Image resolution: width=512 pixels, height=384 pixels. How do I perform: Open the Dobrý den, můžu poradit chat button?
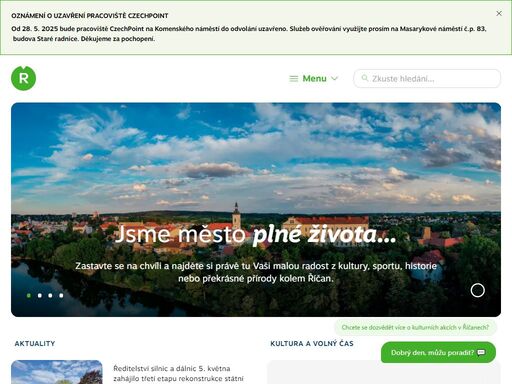click(x=438, y=352)
